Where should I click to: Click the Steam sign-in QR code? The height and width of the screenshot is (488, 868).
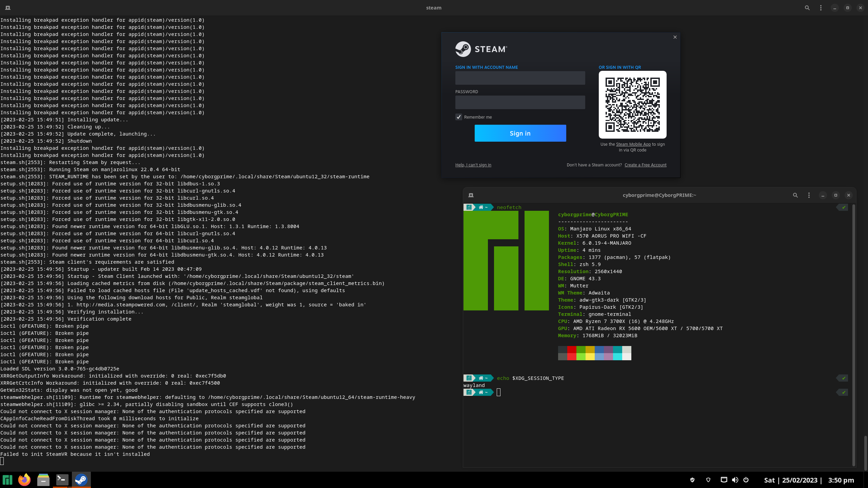point(633,105)
